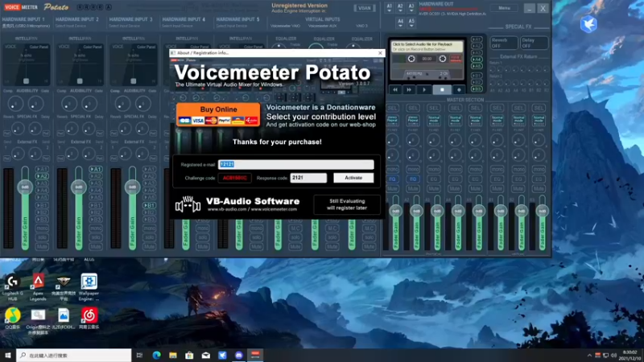
Task: Select device for Hardware Input 1
Action: click(26, 26)
